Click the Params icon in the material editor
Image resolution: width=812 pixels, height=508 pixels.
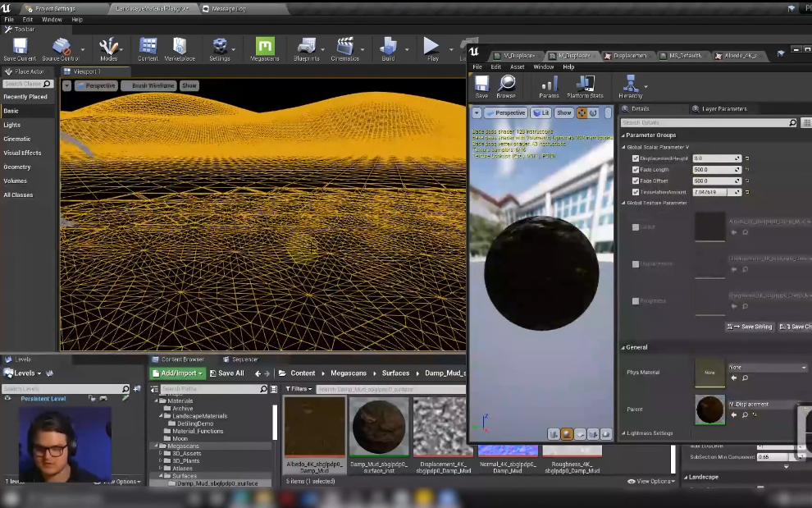(548, 85)
